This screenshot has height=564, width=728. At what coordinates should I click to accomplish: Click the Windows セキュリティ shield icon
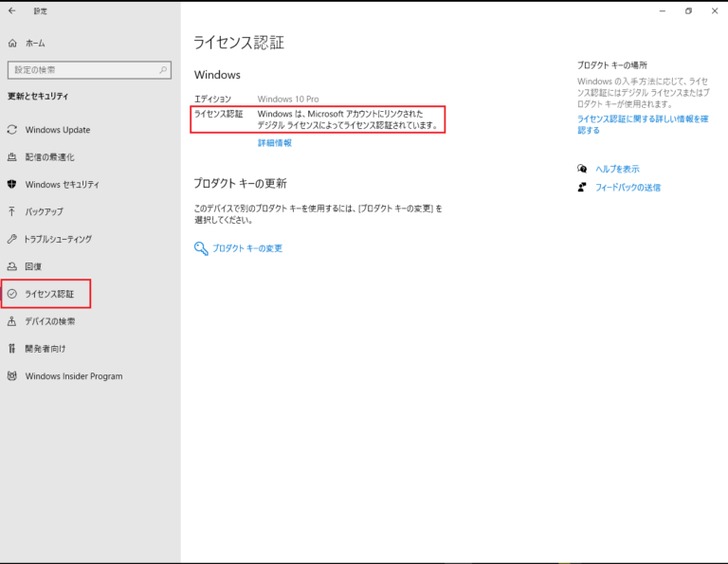[12, 184]
